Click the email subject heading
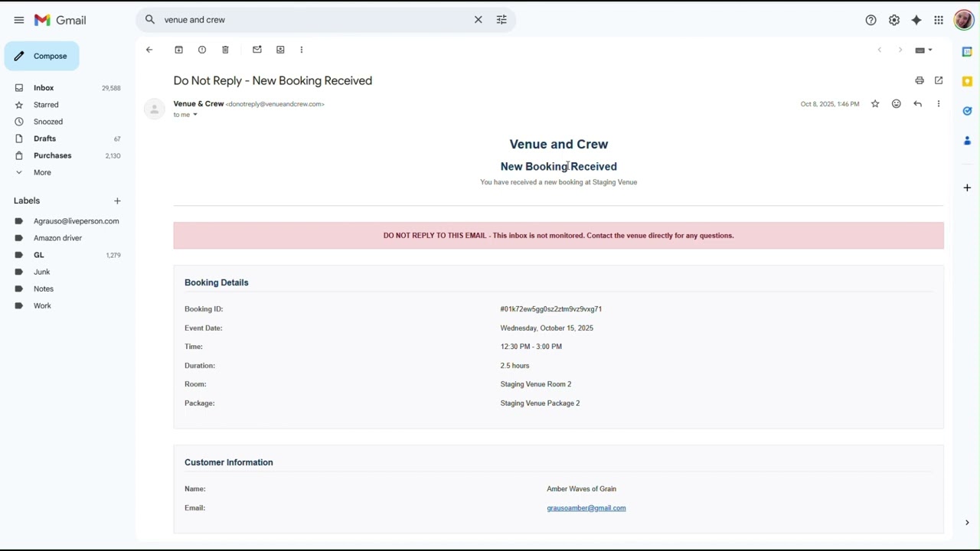 point(273,80)
